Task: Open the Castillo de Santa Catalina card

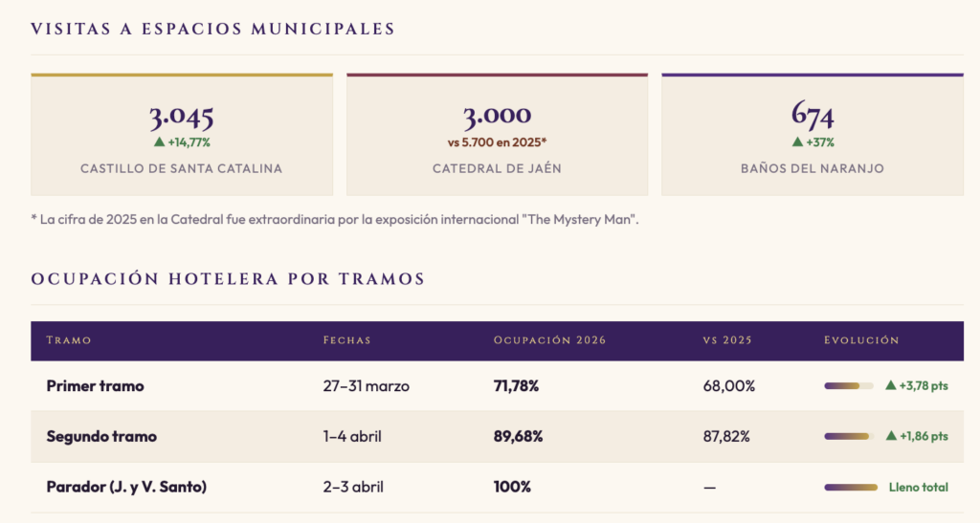Action: (182, 135)
